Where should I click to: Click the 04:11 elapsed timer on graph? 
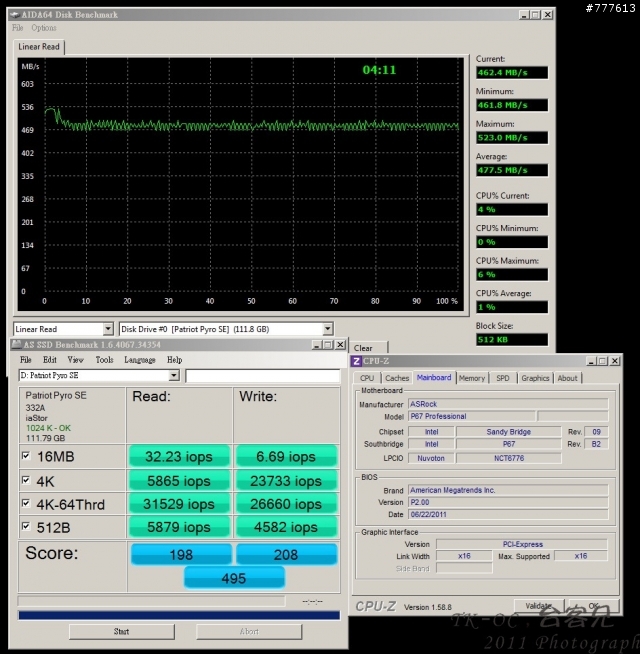(x=379, y=70)
